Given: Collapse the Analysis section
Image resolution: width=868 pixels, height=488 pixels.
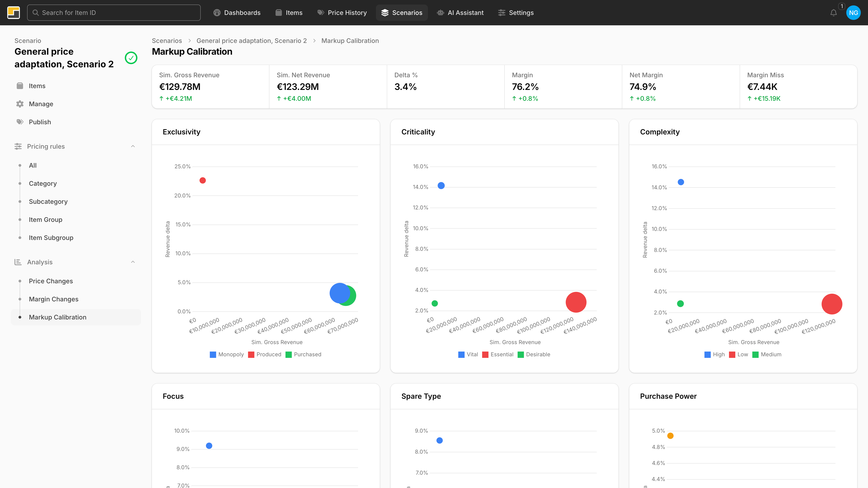Looking at the screenshot, I should [133, 262].
